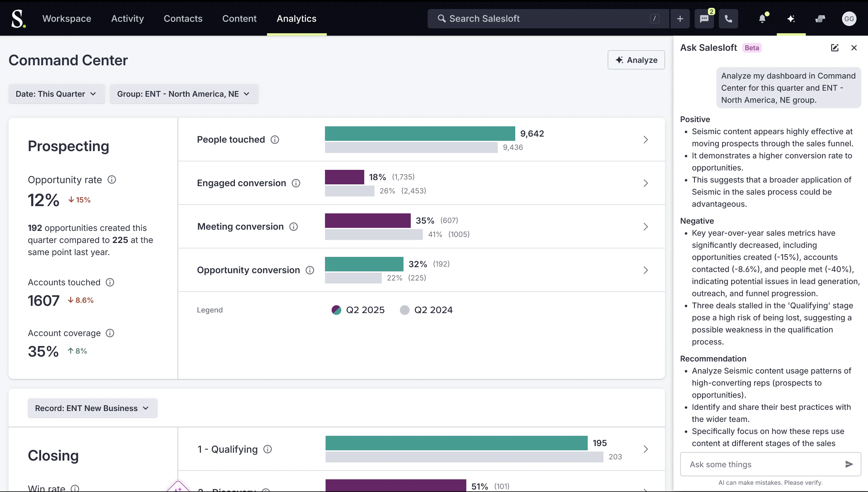Open the GG user avatar menu

(849, 18)
